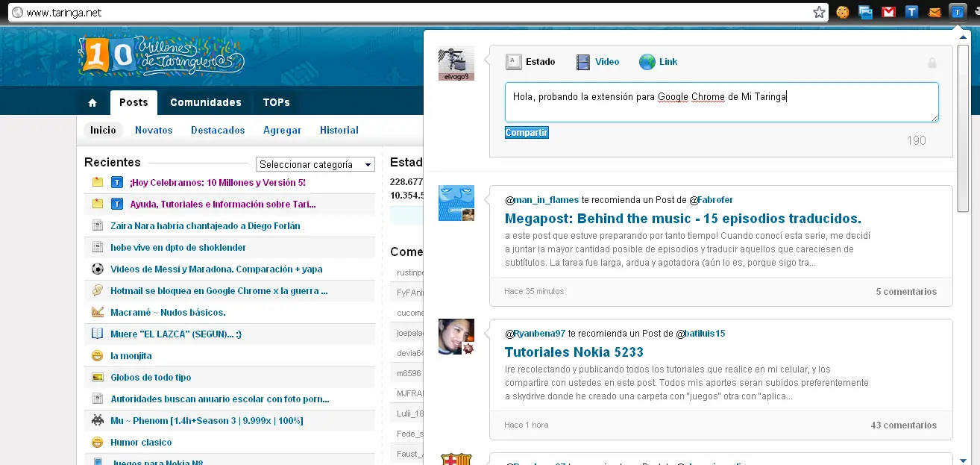Toggle the privacy lock icon in the share box
This screenshot has height=465, width=980.
[932, 63]
